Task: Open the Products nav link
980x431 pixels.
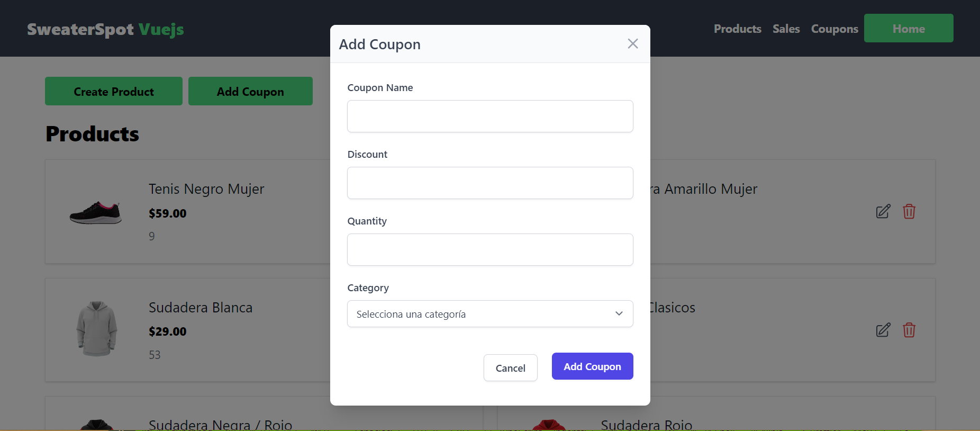Action: coord(738,29)
